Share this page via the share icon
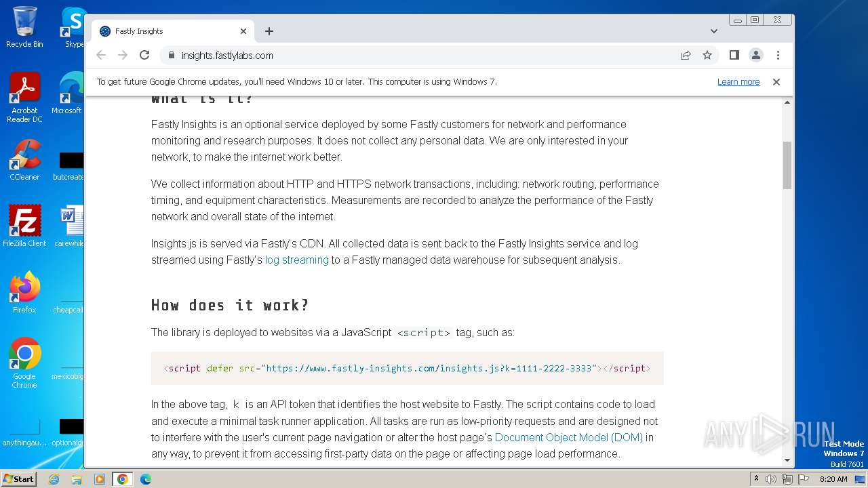 [x=686, y=56]
